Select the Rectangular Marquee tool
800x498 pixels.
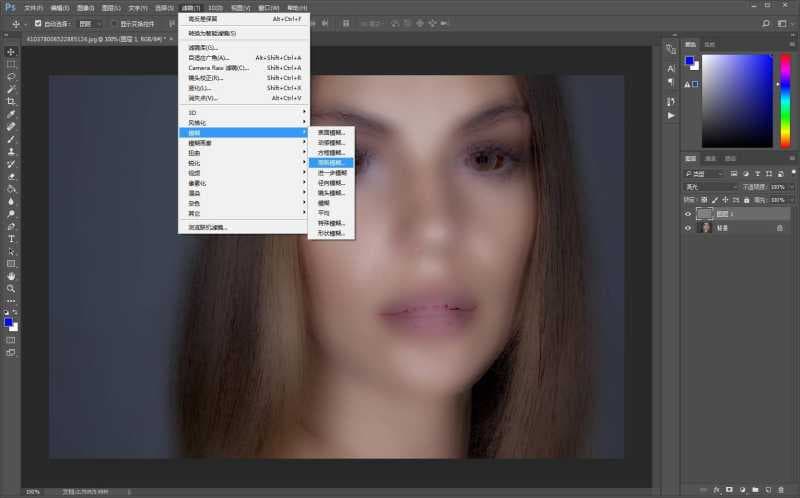11,63
